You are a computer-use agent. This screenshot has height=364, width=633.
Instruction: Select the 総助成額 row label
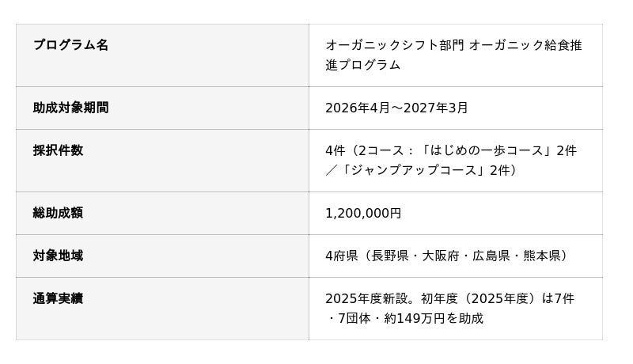click(58, 213)
